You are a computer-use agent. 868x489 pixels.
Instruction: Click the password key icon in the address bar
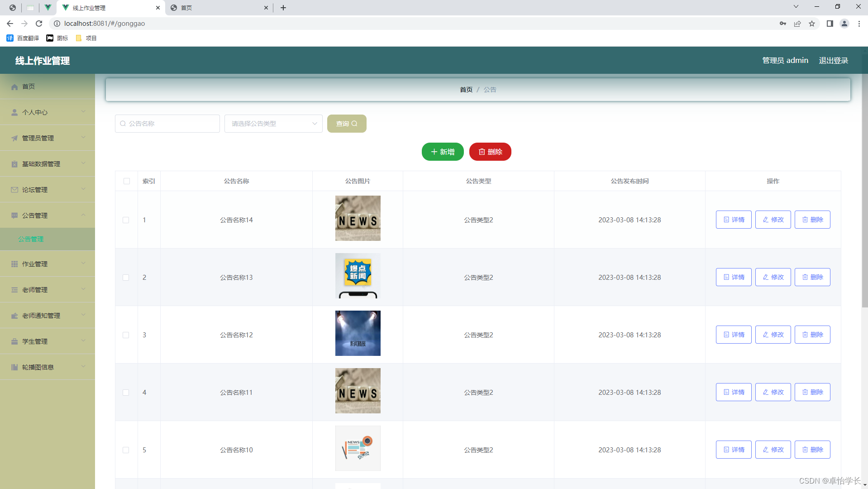783,24
